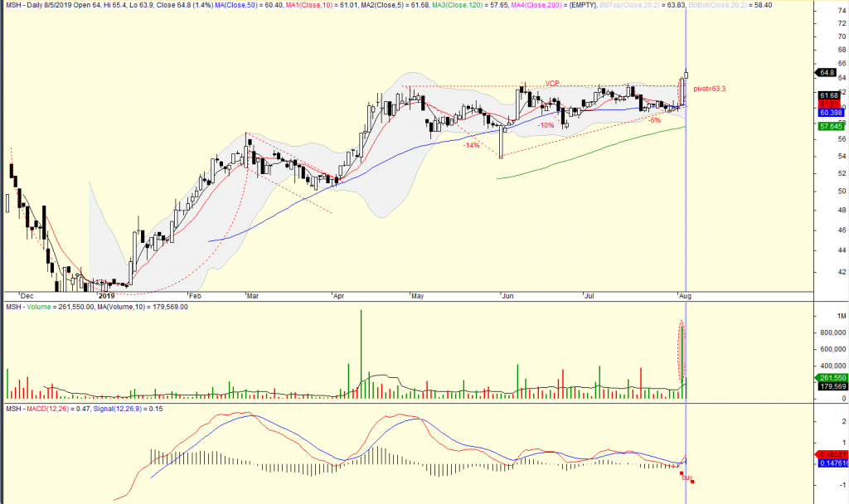The width and height of the screenshot is (849, 504).
Task: Click the "pivot=63.3" annotation label
Action: 711,87
